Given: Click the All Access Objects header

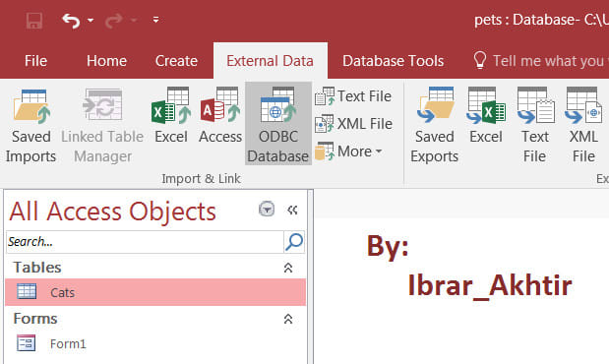Looking at the screenshot, I should tap(112, 212).
